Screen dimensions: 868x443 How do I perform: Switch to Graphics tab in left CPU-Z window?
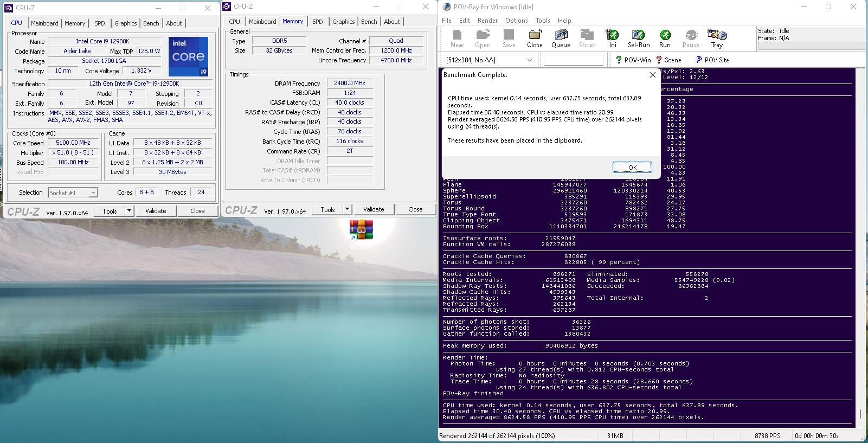click(126, 23)
